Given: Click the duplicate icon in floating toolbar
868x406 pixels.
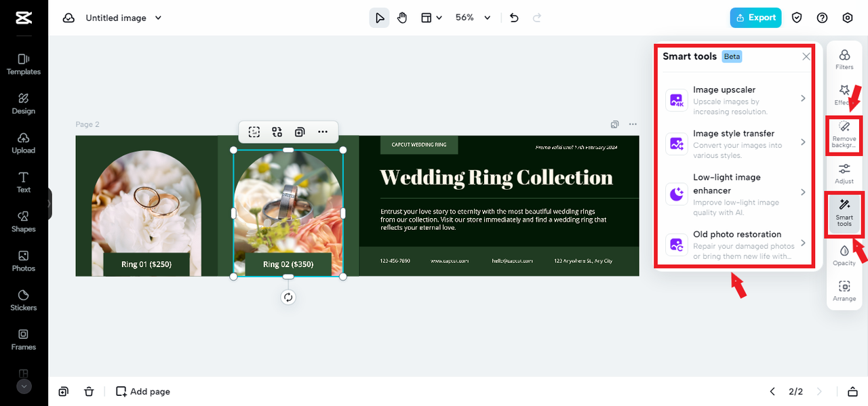Looking at the screenshot, I should (300, 132).
